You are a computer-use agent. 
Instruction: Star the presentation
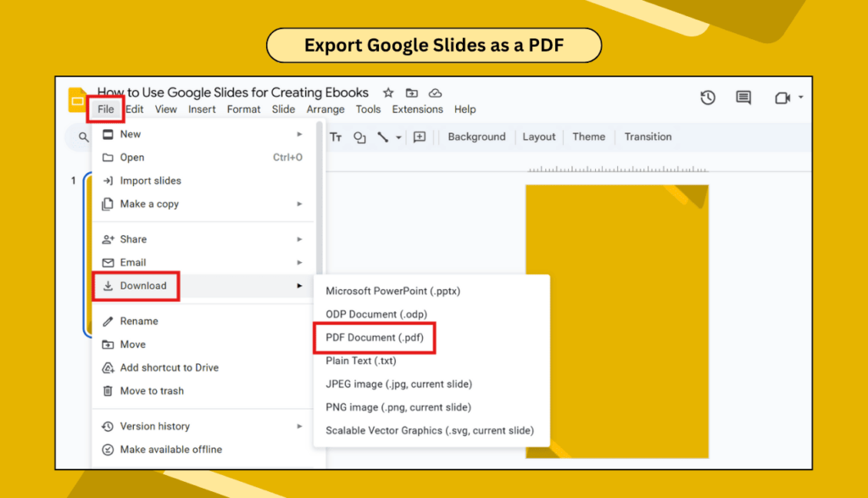(387, 92)
